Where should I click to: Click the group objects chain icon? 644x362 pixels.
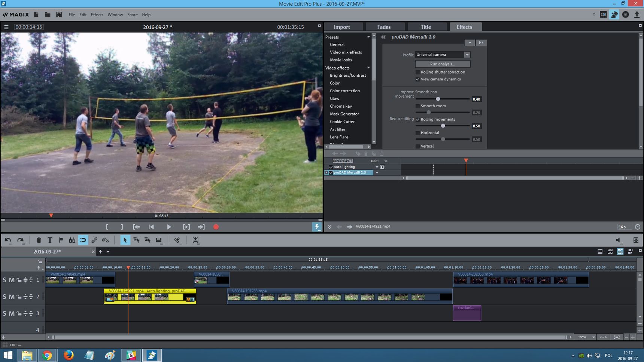click(94, 240)
